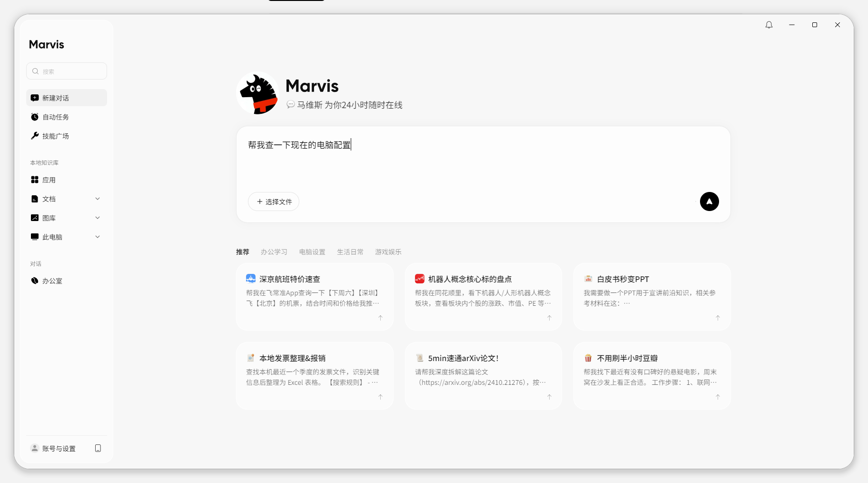Open 技能广场 wrench icon
868x483 pixels.
click(35, 136)
